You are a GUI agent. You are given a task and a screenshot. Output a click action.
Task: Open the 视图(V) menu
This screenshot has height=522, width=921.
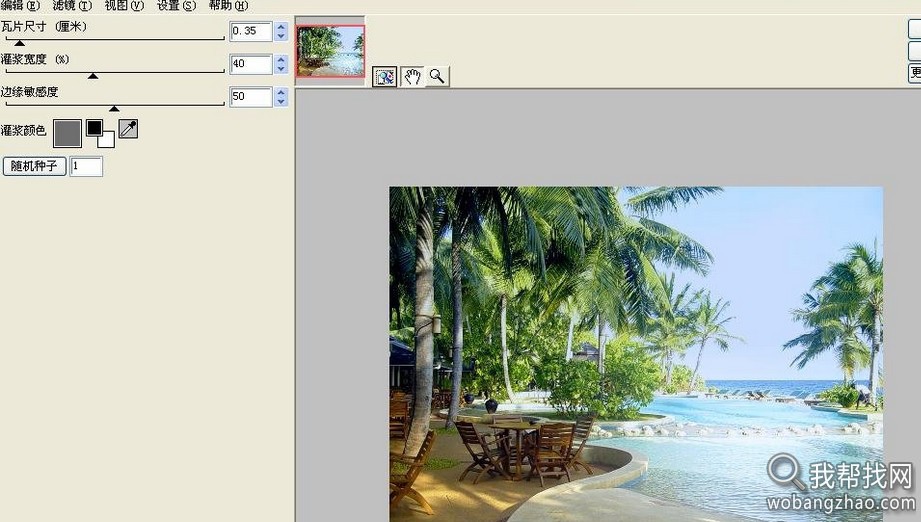(124, 5)
